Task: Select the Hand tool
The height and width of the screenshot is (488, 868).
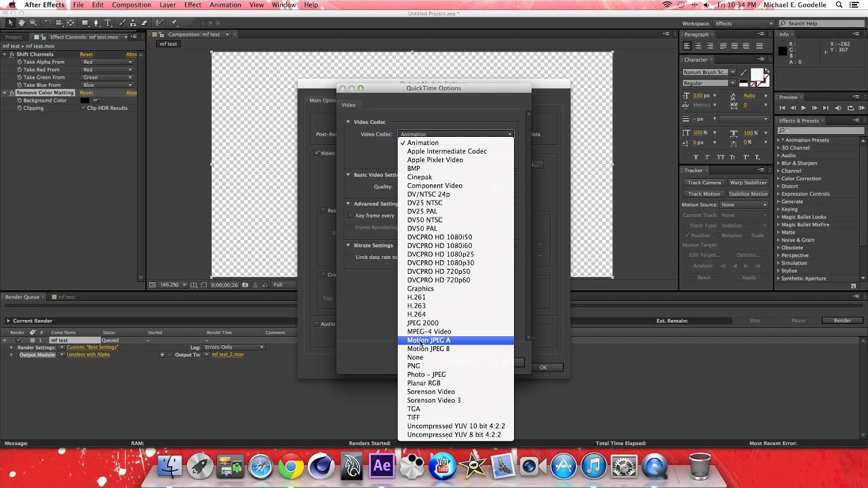Action: coord(22,23)
